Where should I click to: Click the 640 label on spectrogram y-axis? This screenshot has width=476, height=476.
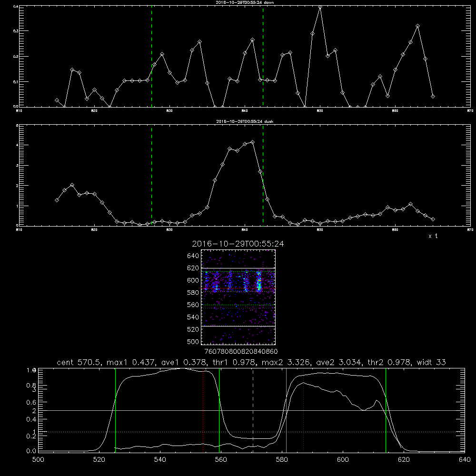point(193,256)
